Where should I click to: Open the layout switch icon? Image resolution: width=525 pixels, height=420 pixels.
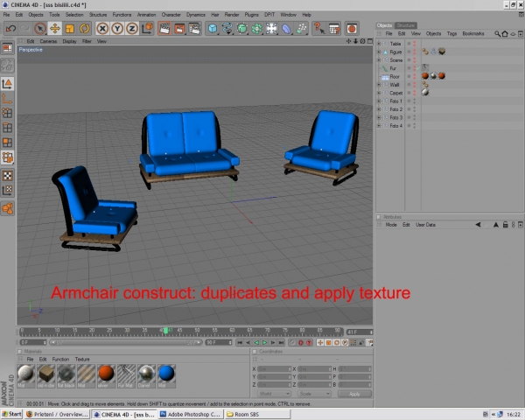[x=7, y=48]
